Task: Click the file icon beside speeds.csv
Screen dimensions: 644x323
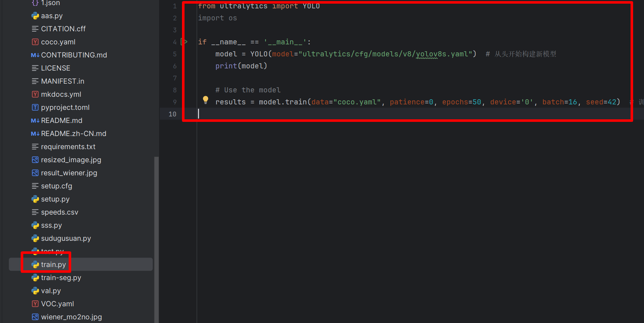Action: click(x=35, y=212)
